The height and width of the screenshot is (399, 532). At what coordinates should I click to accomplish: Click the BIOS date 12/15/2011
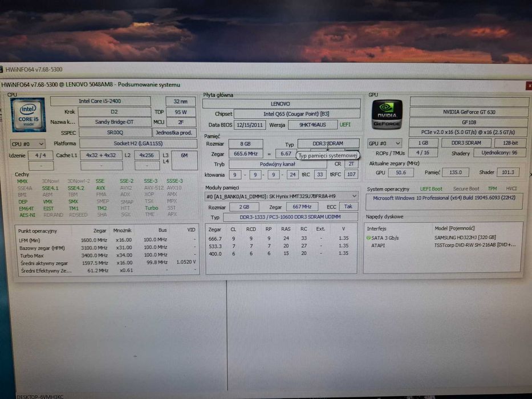tap(250, 125)
